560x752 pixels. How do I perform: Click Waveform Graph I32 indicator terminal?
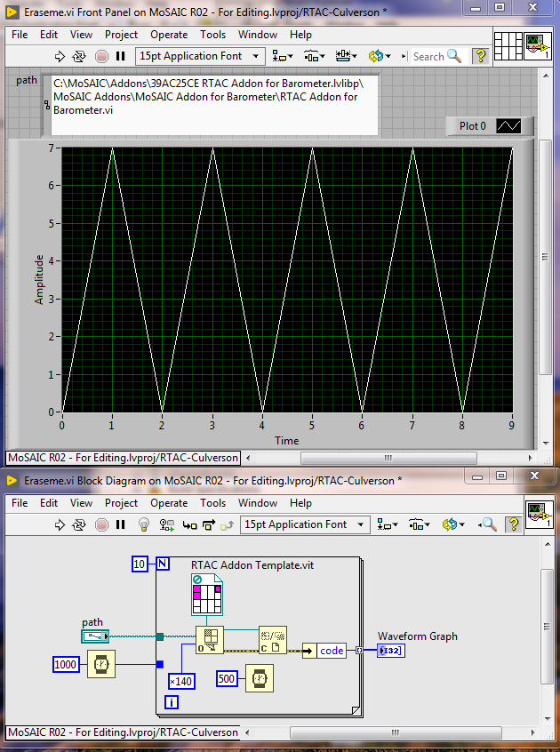pos(391,651)
